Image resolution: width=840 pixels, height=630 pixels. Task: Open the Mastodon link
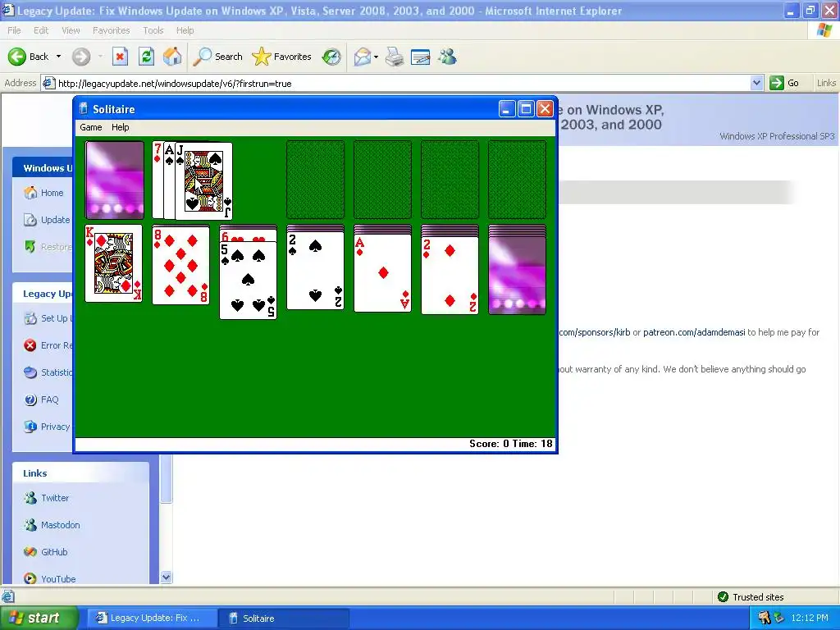(x=52, y=525)
